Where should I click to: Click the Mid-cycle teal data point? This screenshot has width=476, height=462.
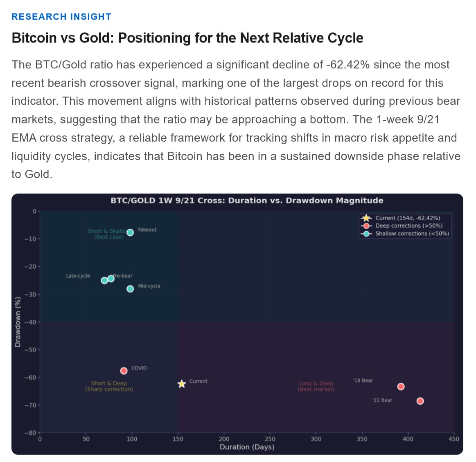tap(130, 289)
